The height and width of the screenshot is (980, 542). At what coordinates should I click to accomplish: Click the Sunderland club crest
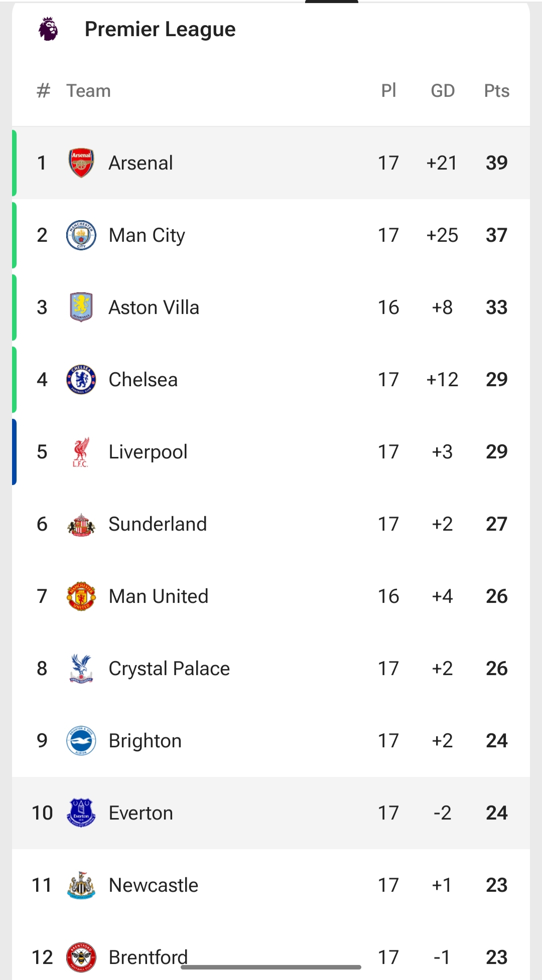pyautogui.click(x=81, y=525)
